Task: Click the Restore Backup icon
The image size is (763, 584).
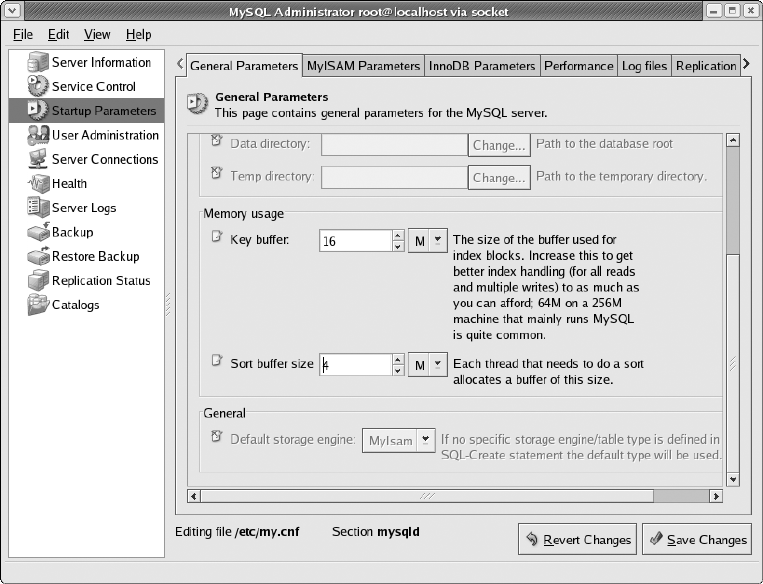Action: coord(38,256)
